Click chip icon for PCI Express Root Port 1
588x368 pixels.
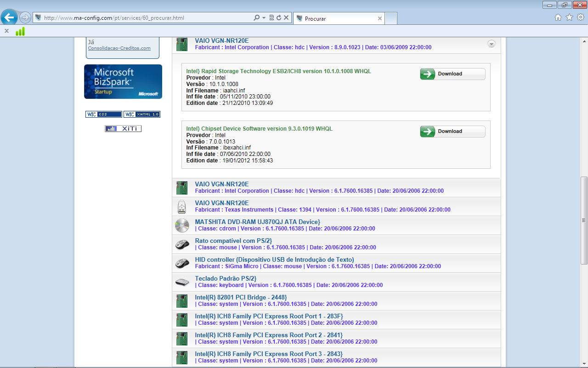click(x=182, y=320)
